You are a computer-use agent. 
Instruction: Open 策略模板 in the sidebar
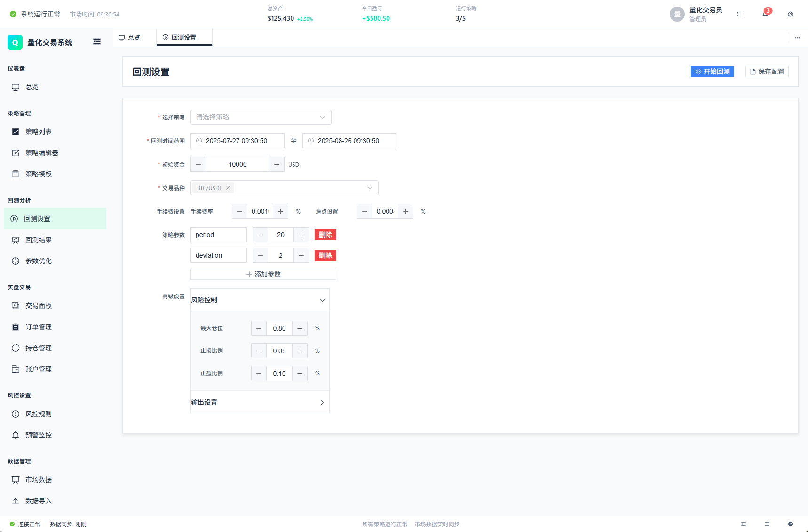pyautogui.click(x=55, y=174)
